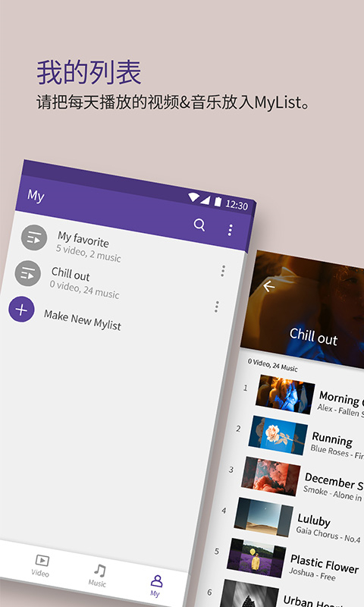The height and width of the screenshot is (607, 364).
Task: Play the Luluby track title
Action: coord(314,520)
